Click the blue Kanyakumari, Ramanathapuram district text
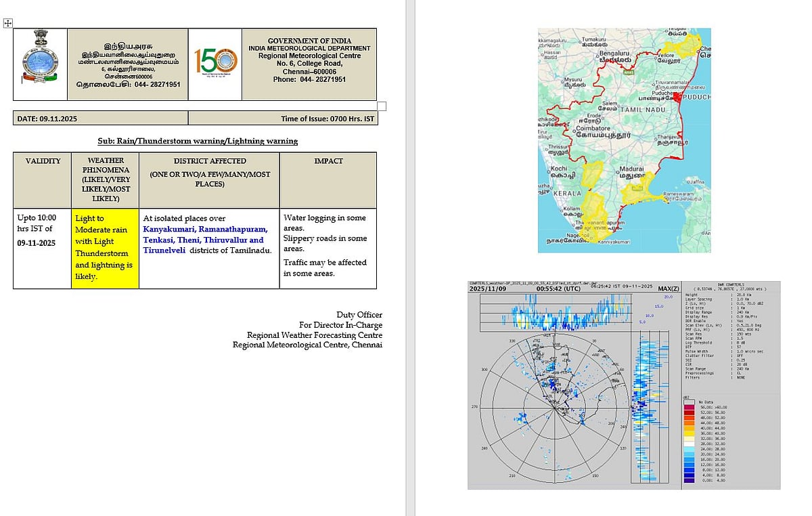Image resolution: width=812 pixels, height=516 pixels. click(x=205, y=230)
